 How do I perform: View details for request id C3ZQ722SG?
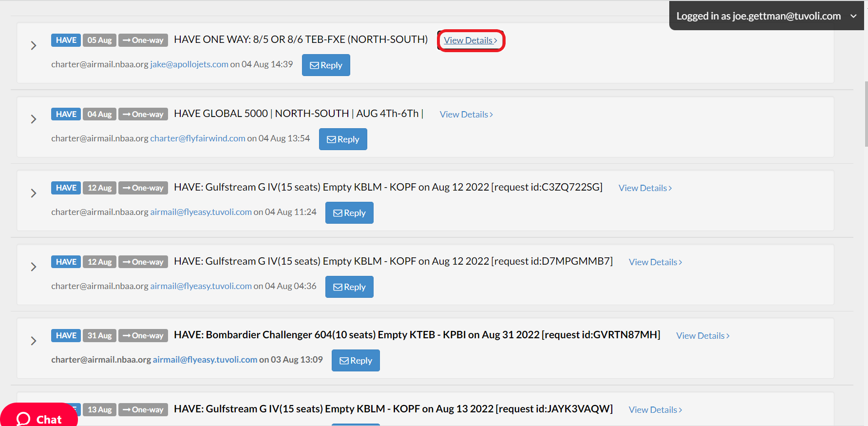[645, 188]
